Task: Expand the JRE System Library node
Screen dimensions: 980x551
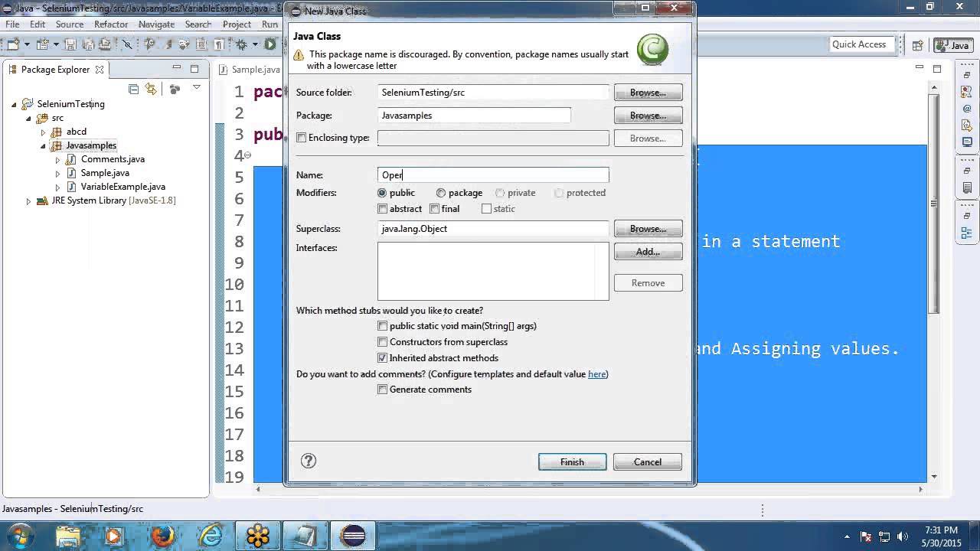Action: (x=28, y=201)
